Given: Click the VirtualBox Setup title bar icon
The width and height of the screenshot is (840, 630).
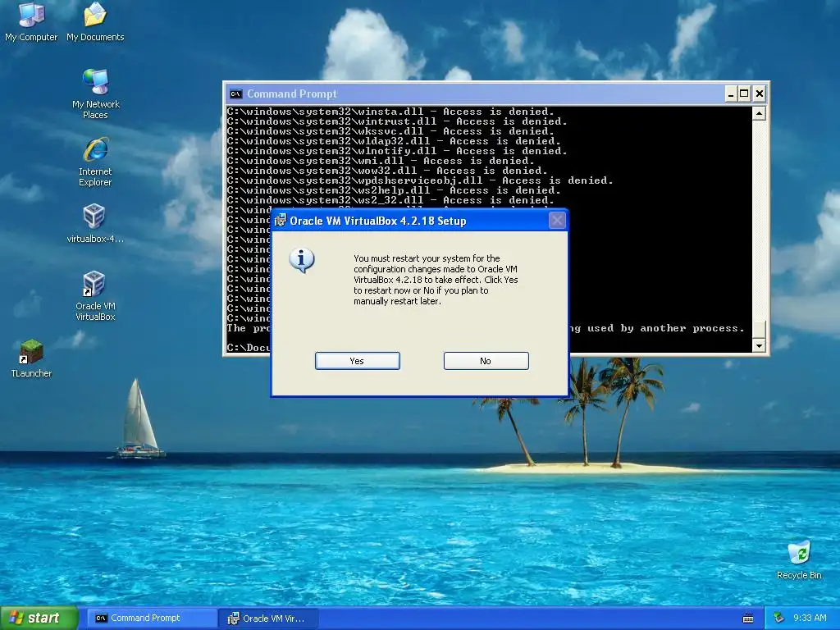Looking at the screenshot, I should tap(280, 221).
